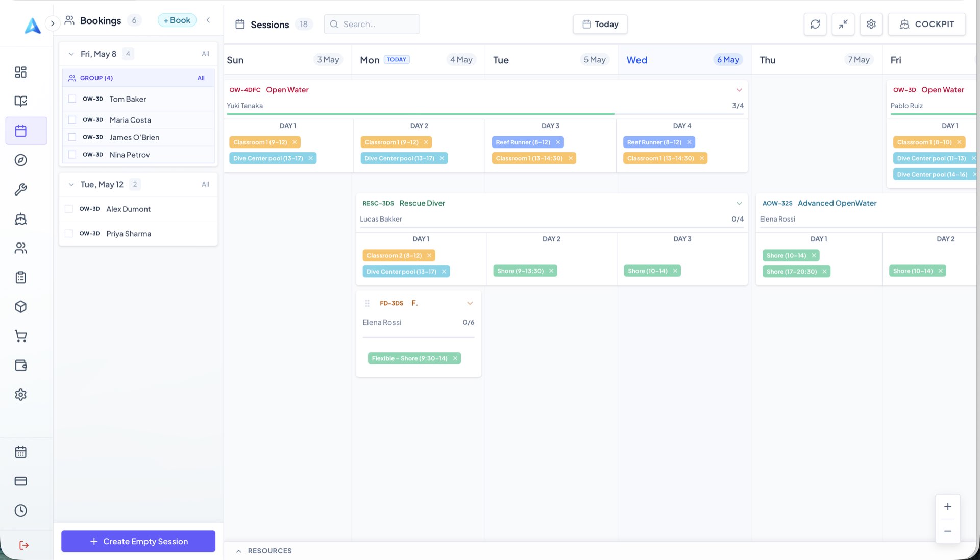Click the Today button
980x560 pixels.
click(x=600, y=24)
